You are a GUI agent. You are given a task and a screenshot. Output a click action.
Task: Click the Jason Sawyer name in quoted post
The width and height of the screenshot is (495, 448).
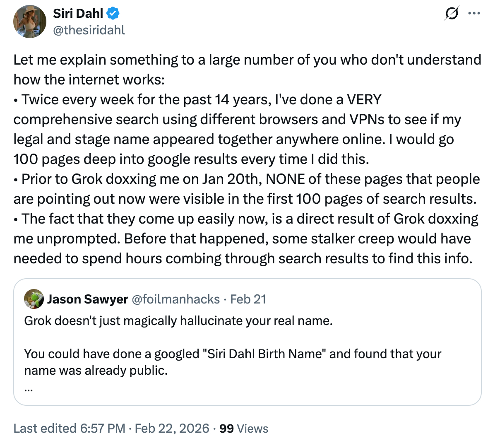click(87, 299)
